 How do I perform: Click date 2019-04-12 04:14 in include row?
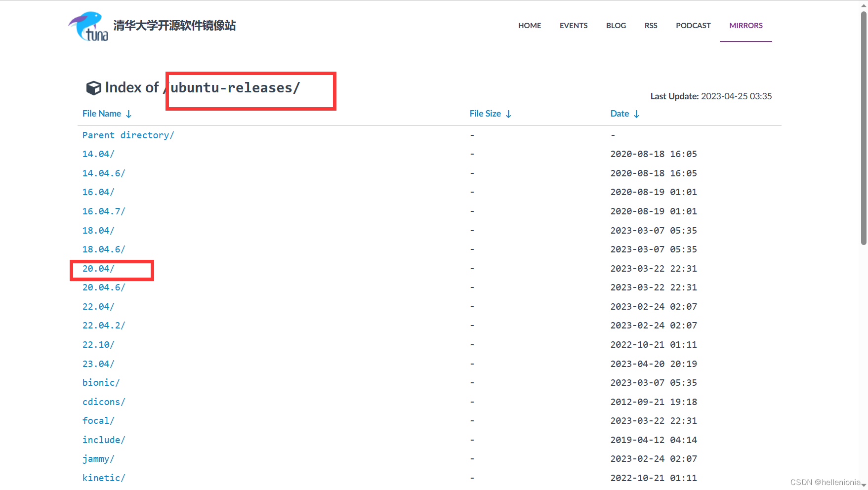tap(654, 440)
